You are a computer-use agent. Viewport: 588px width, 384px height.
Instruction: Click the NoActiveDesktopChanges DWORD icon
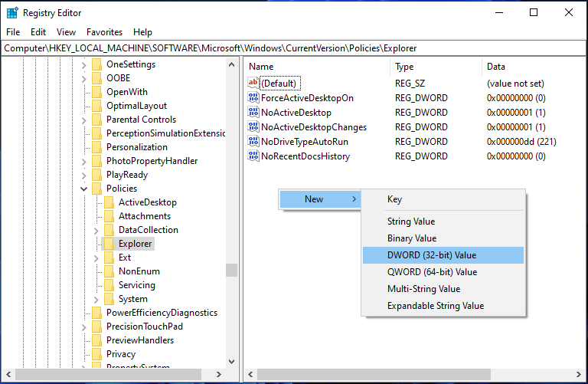tap(253, 127)
